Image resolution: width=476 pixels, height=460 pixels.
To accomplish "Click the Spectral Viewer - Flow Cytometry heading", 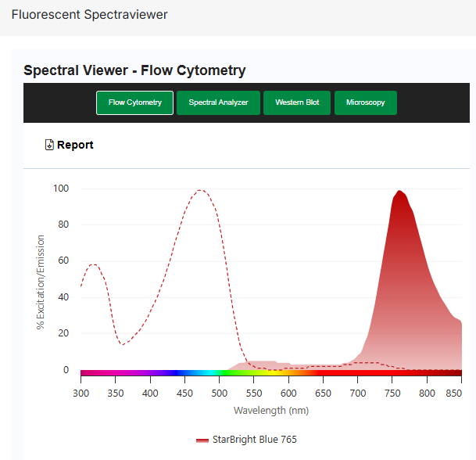I will coord(134,70).
